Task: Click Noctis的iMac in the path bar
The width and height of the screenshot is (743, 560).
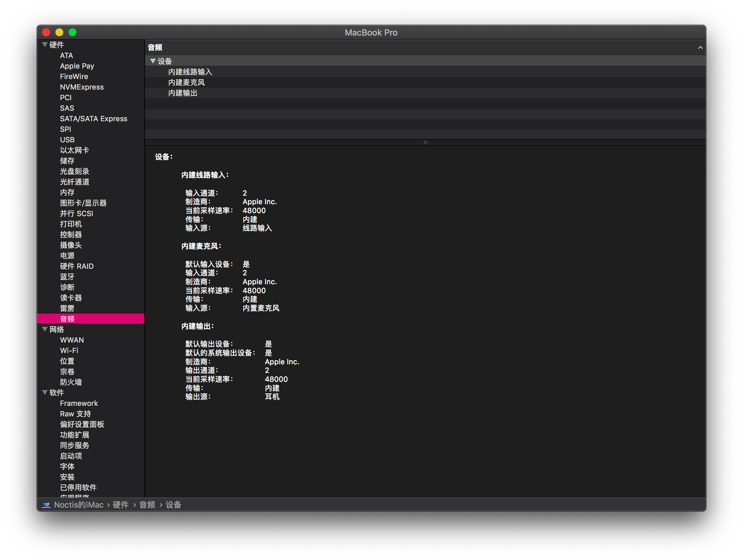Action: [78, 505]
